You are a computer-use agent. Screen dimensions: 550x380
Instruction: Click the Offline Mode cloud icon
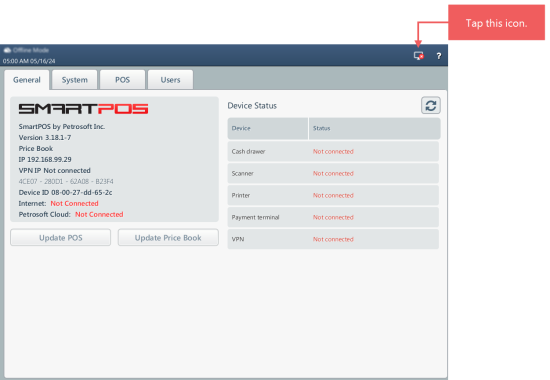click(x=7, y=50)
